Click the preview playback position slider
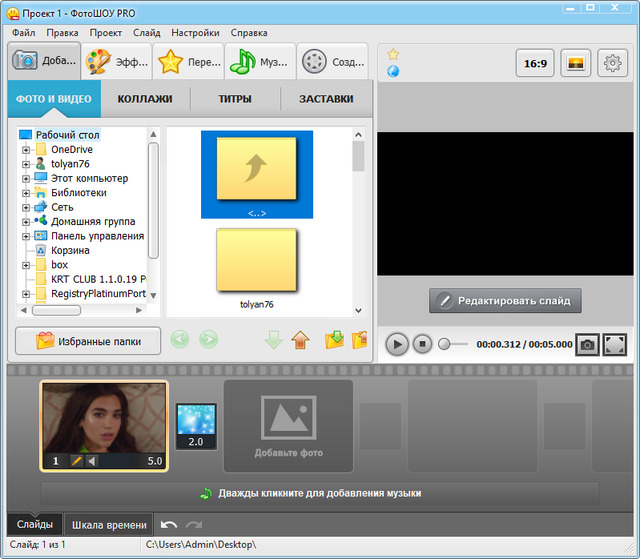The height and width of the screenshot is (559, 640). (x=453, y=344)
